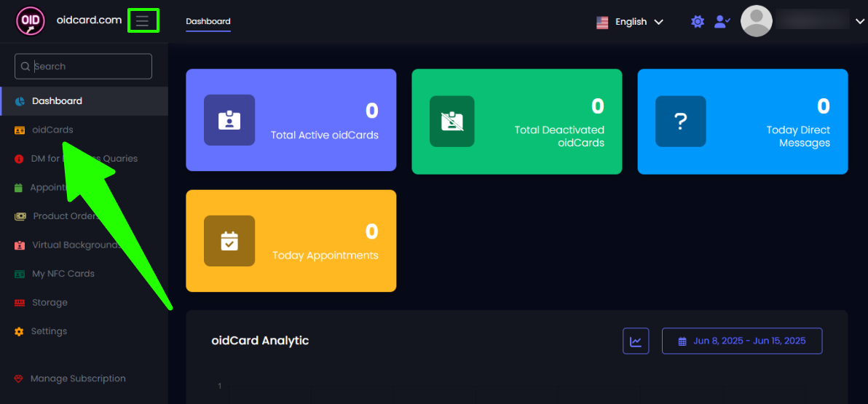This screenshot has width=868, height=404.
Task: Click the profile avatar picture
Action: [756, 21]
